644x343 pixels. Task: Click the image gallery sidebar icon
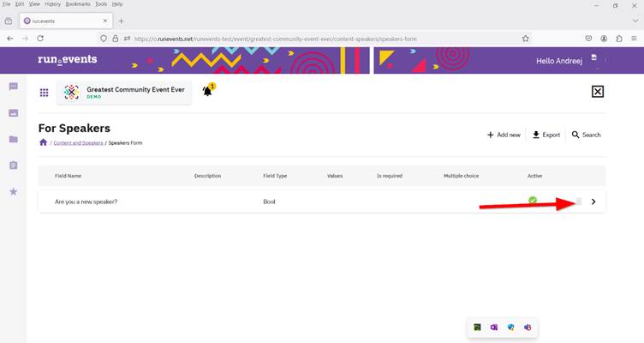click(13, 113)
